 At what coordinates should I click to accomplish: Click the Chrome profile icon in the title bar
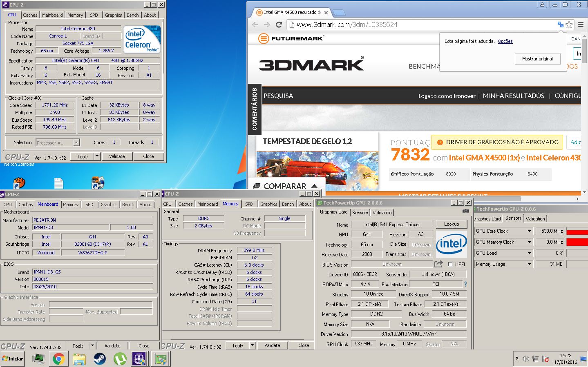(x=542, y=4)
